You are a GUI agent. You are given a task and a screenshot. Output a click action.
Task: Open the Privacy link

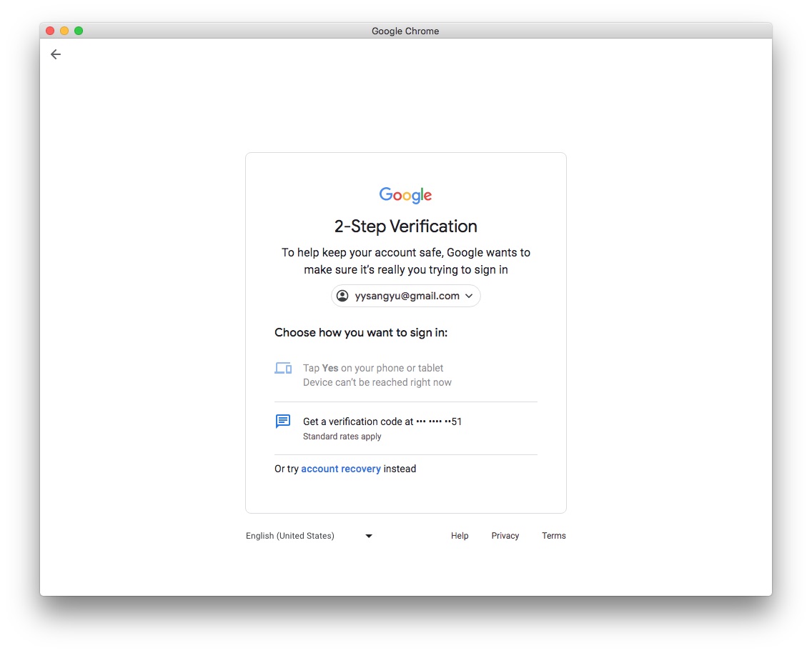point(505,536)
